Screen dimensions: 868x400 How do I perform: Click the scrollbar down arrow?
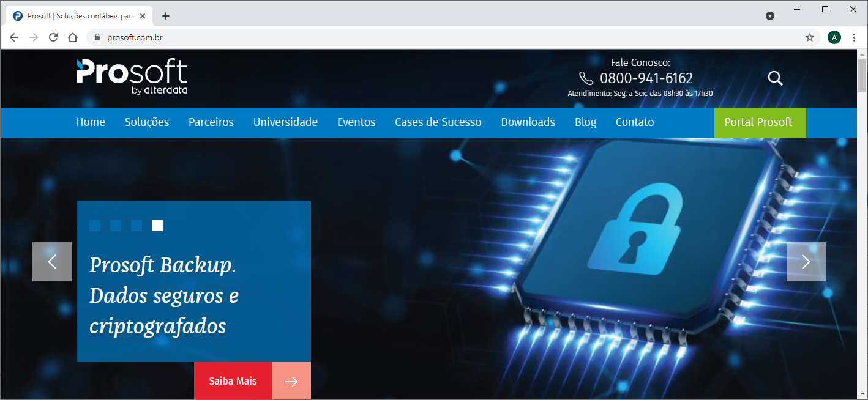tap(862, 394)
